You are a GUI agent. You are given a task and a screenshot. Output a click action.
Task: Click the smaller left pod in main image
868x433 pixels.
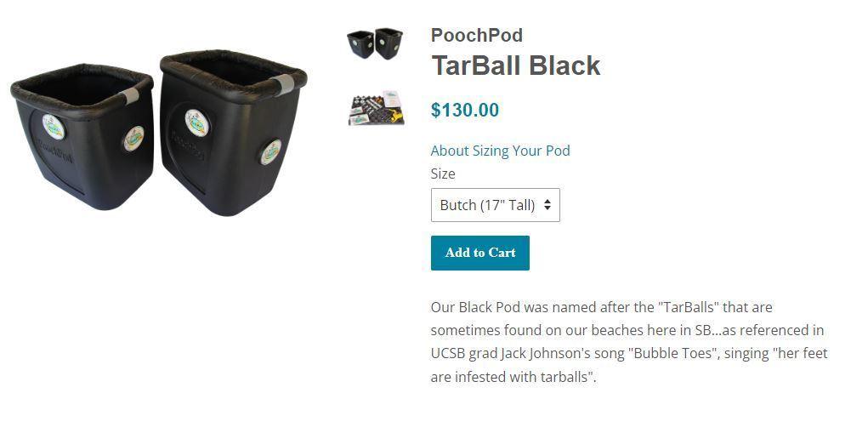tap(82, 136)
